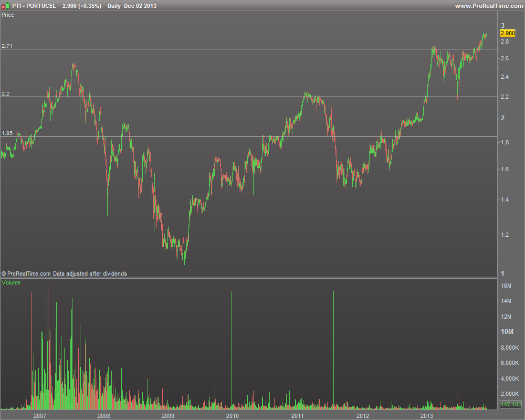Click the 2010 volume spike bar
Image resolution: width=525 pixels, height=420 pixels.
[x=232, y=350]
